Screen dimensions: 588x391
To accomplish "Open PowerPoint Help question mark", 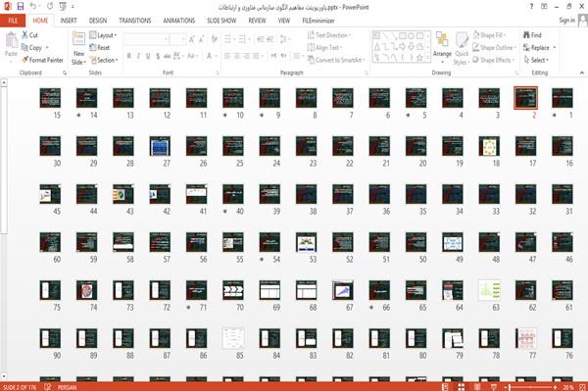I will pos(531,7).
